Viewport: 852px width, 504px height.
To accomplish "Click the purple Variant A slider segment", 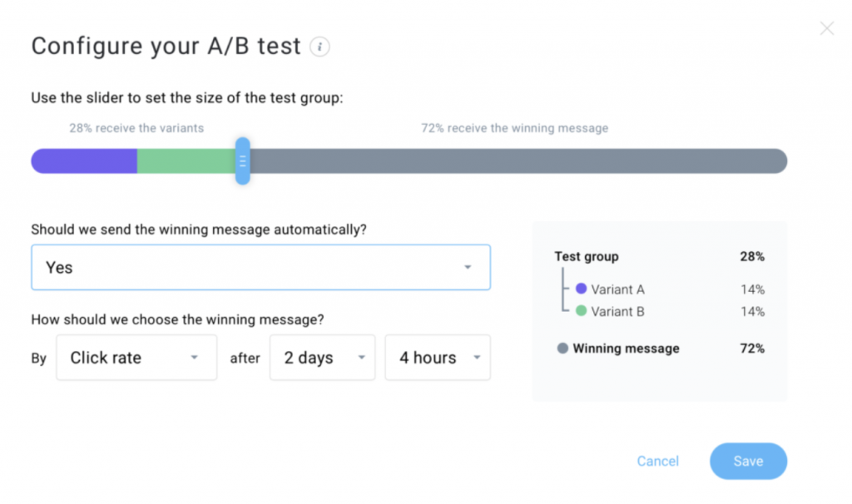I will tap(83, 161).
